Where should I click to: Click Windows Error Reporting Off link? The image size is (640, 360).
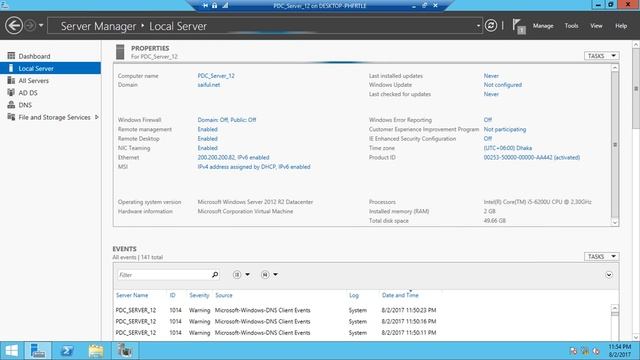(487, 120)
